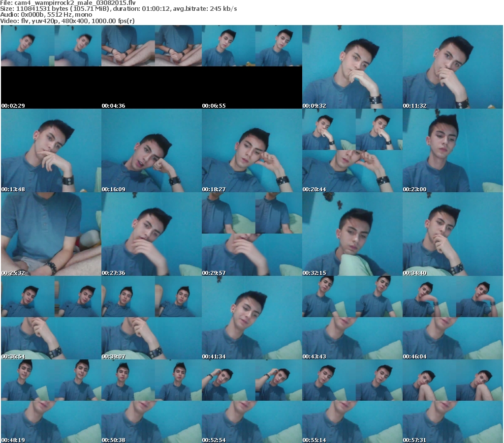Image resolution: width=504 pixels, height=443 pixels.
Task: Click the File name header line
Action: click(x=68, y=3)
